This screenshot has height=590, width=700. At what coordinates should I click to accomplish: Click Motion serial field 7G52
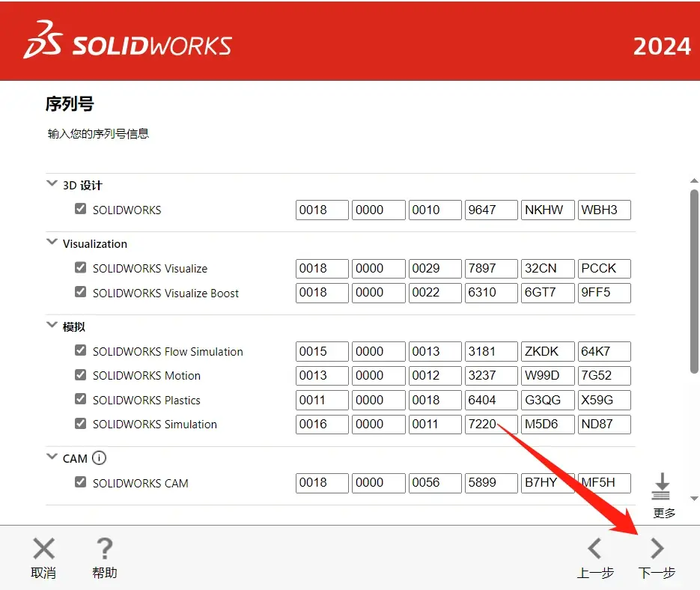(x=604, y=376)
